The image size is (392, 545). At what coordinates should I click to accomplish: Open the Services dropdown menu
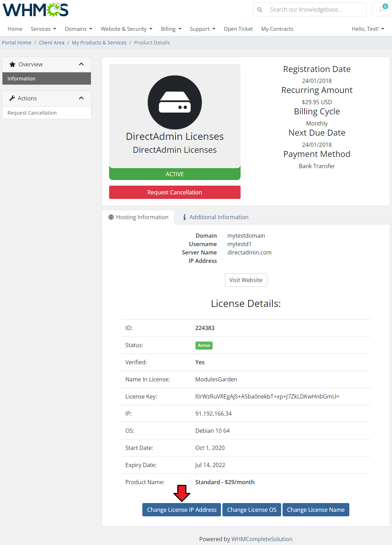(43, 29)
